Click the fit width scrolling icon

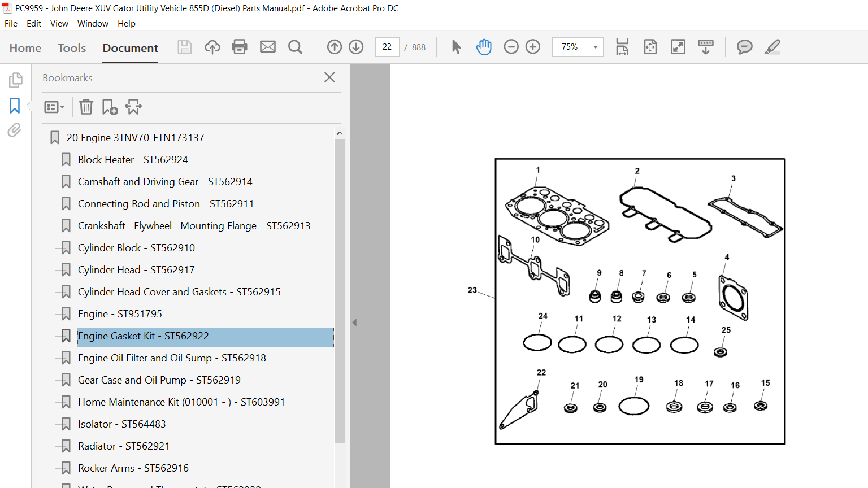pos(622,47)
